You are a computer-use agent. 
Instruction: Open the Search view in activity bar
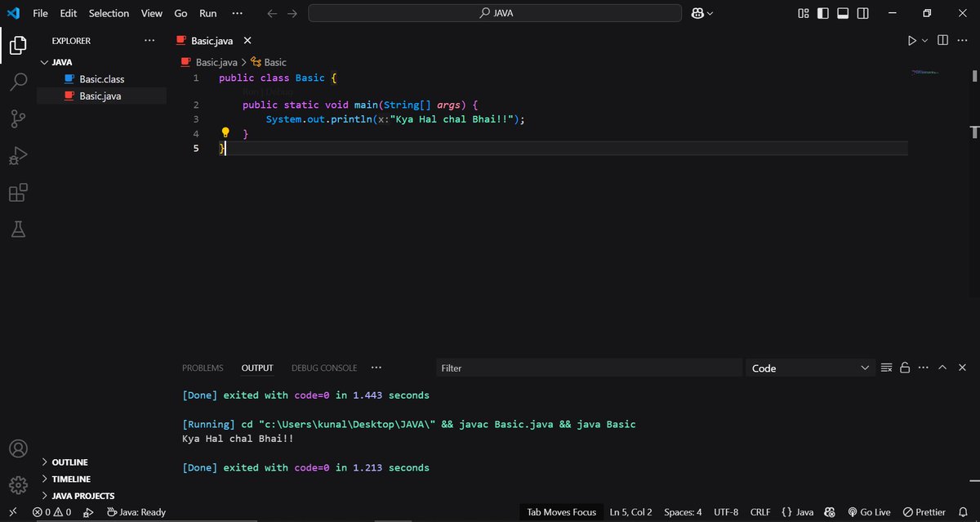[x=18, y=82]
